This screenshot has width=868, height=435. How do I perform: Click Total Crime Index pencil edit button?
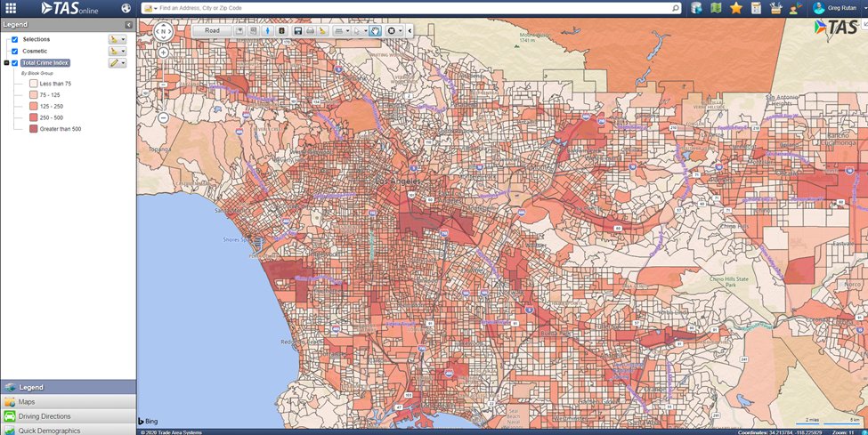pos(114,63)
